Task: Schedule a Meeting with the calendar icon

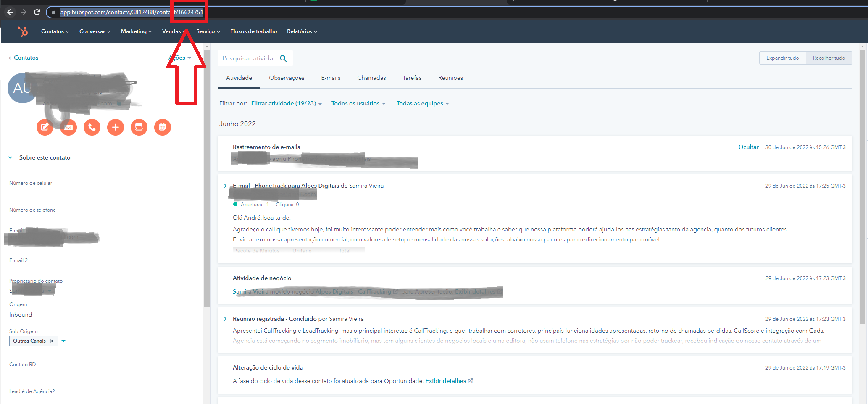Action: [x=163, y=127]
